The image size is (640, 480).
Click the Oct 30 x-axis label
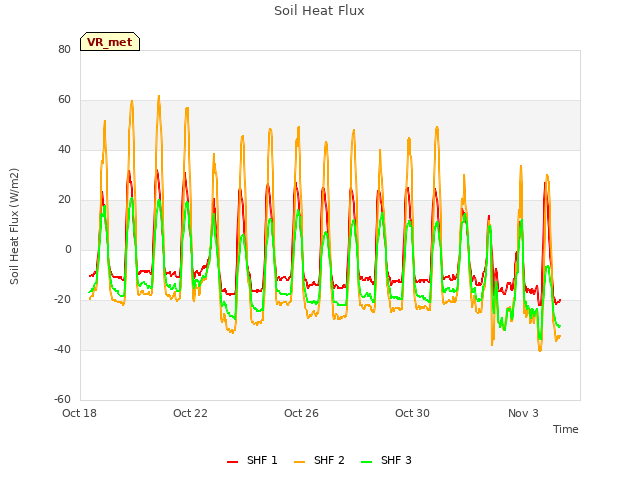tap(412, 413)
